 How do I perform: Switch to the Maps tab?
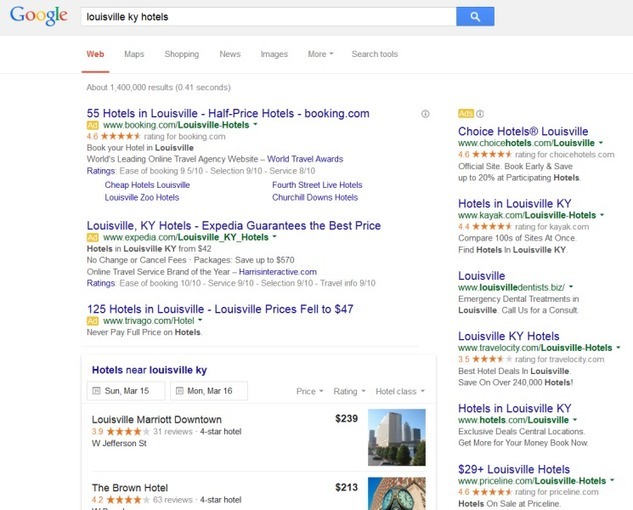point(134,54)
